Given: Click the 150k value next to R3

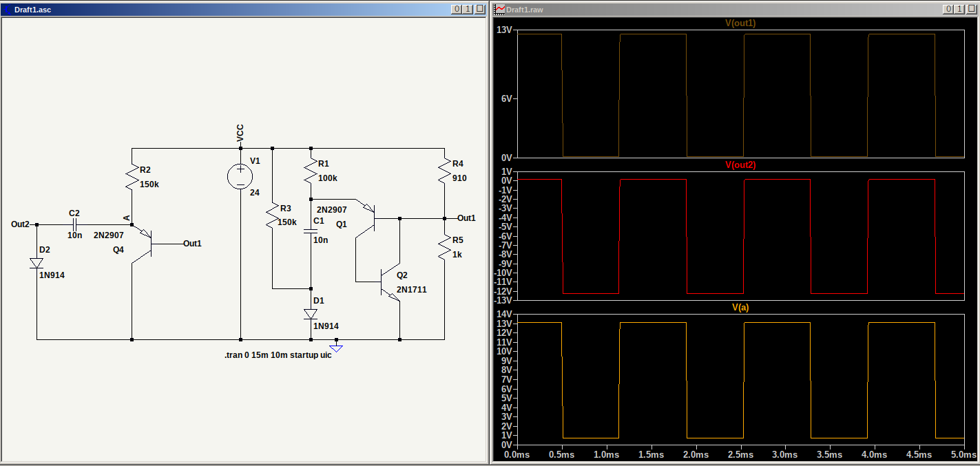Looking at the screenshot, I should click(286, 222).
